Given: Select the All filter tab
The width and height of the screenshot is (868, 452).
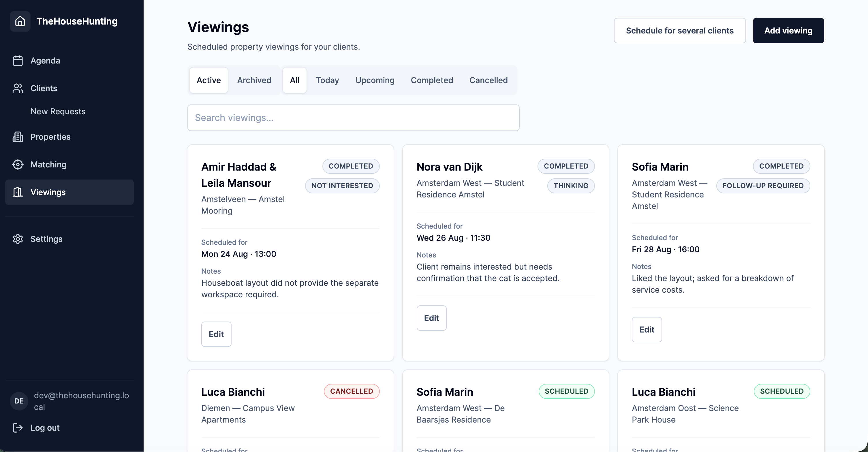Looking at the screenshot, I should [294, 80].
